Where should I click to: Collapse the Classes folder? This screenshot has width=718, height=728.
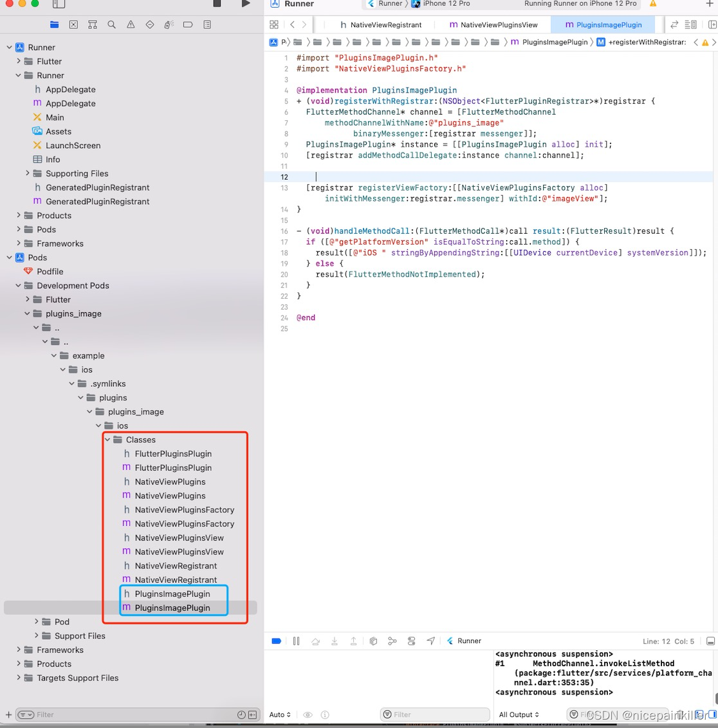(108, 440)
